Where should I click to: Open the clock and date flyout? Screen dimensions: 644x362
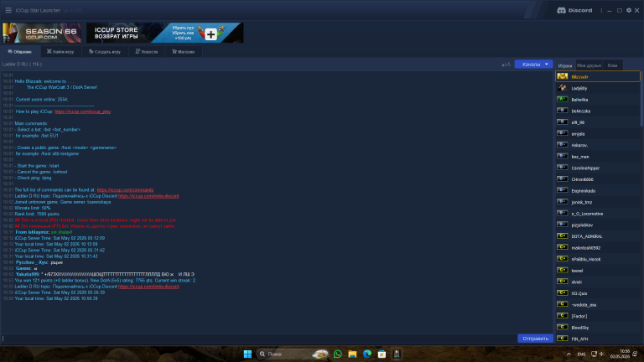620,354
